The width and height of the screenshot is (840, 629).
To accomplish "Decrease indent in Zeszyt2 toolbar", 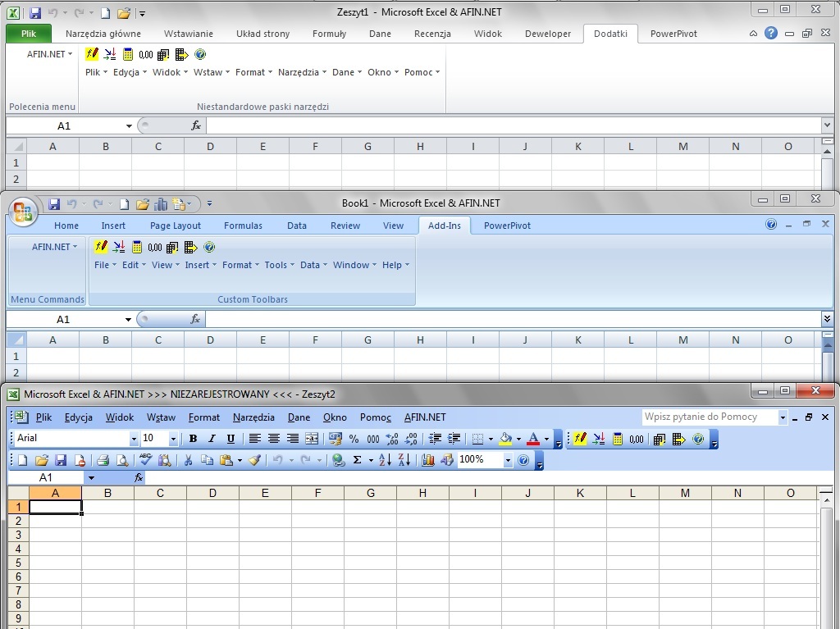I will coord(435,439).
